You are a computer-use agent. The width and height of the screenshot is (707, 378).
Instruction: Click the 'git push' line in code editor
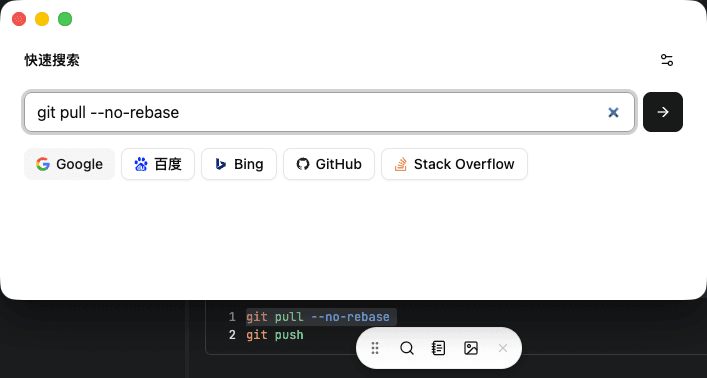[275, 335]
